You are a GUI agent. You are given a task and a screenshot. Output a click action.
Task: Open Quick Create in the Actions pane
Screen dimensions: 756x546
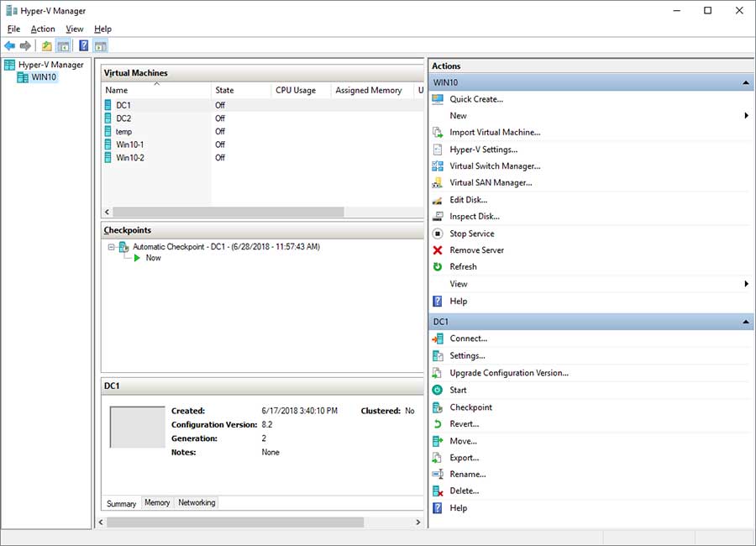tap(475, 98)
